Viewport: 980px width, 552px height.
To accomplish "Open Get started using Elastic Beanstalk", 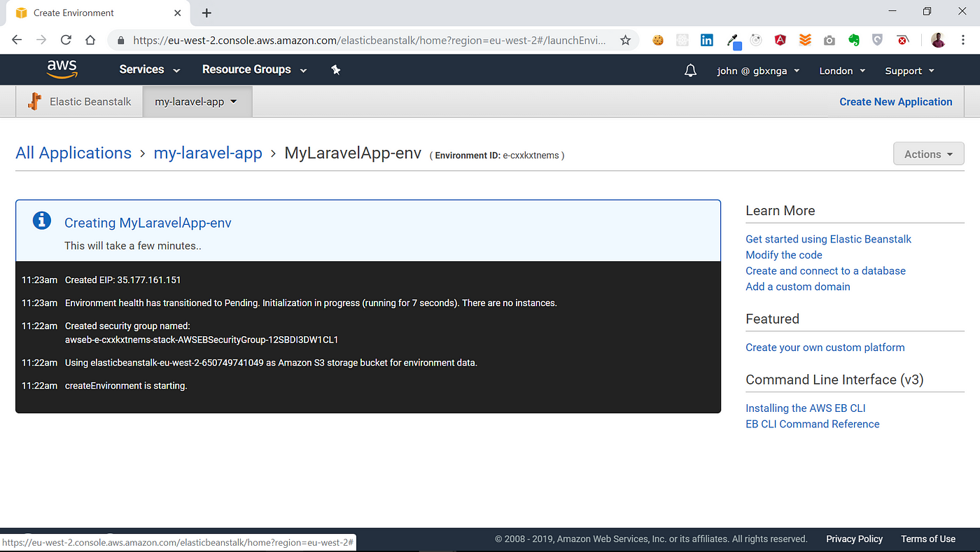I will (828, 239).
